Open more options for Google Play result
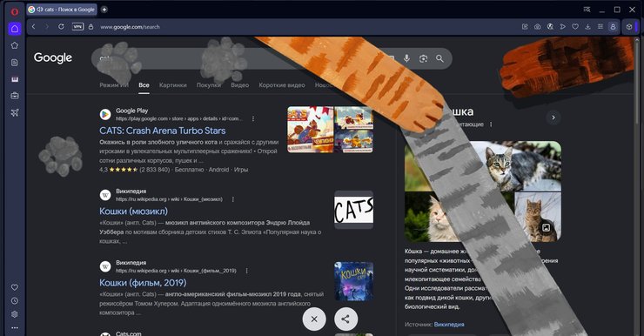 coord(253,118)
